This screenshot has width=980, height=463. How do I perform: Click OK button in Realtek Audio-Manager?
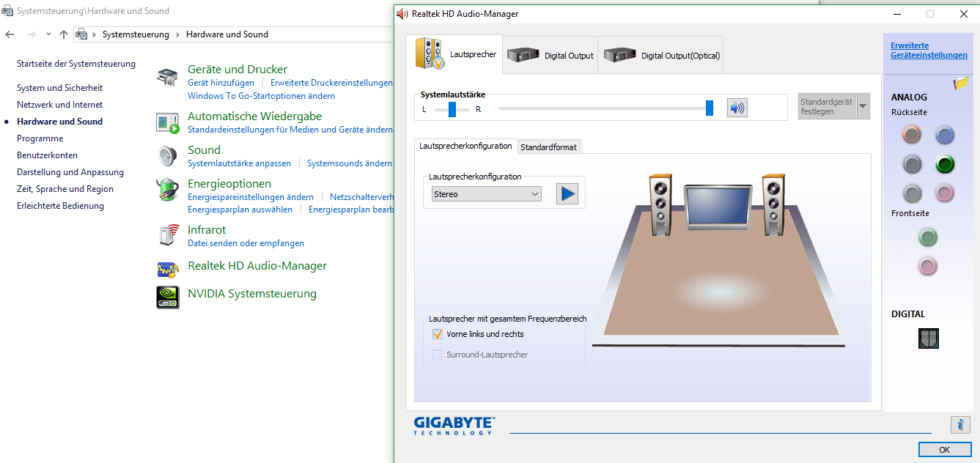click(944, 449)
